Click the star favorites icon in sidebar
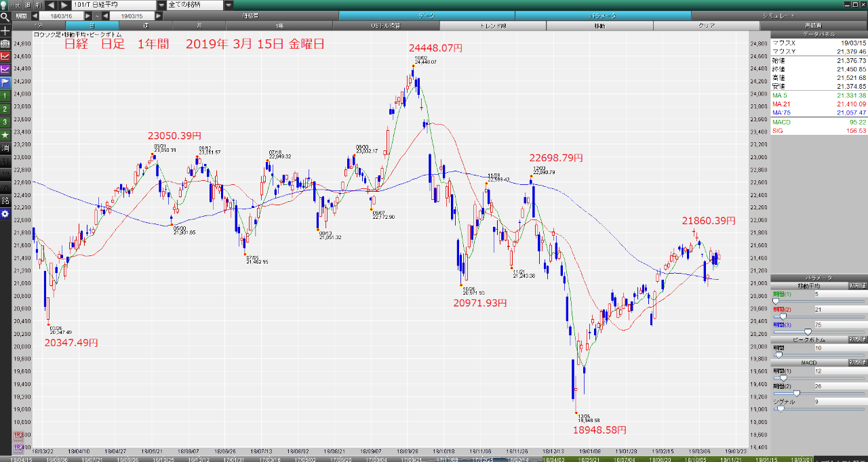 click(5, 135)
